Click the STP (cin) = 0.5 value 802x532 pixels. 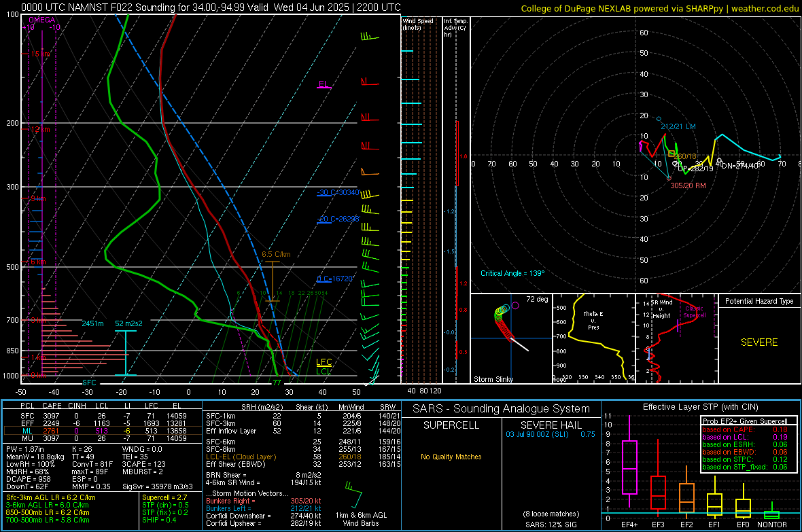166,505
